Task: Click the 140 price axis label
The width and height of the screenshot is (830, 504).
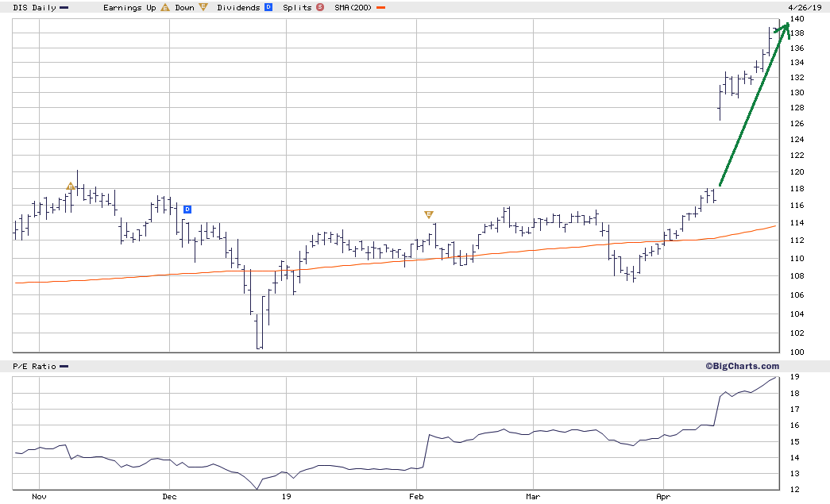Action: (797, 18)
